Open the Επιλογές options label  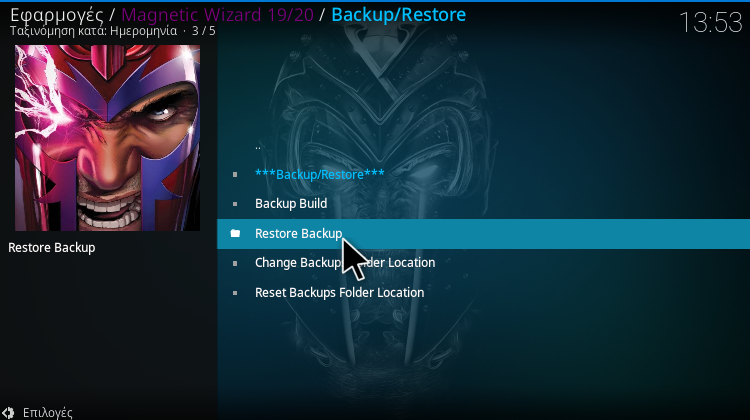[x=47, y=413]
